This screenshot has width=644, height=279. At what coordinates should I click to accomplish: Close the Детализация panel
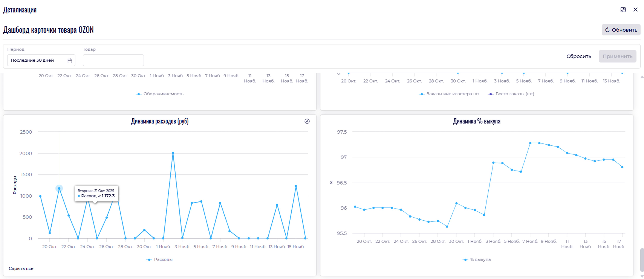click(635, 10)
